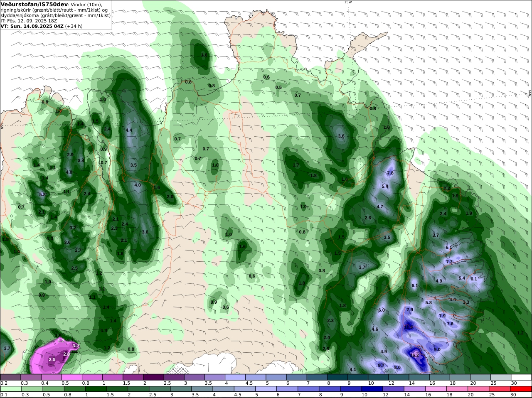Click the 4.7 value on the map

(x=380, y=206)
